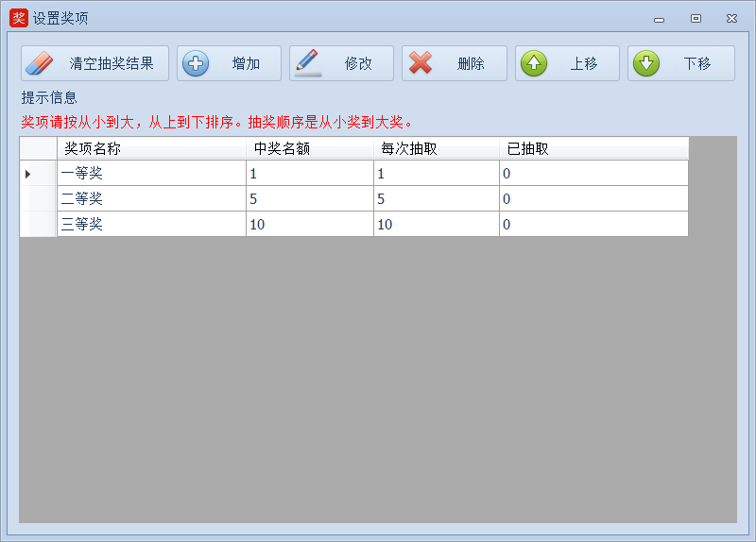Click the green down arrow icon

tap(646, 63)
